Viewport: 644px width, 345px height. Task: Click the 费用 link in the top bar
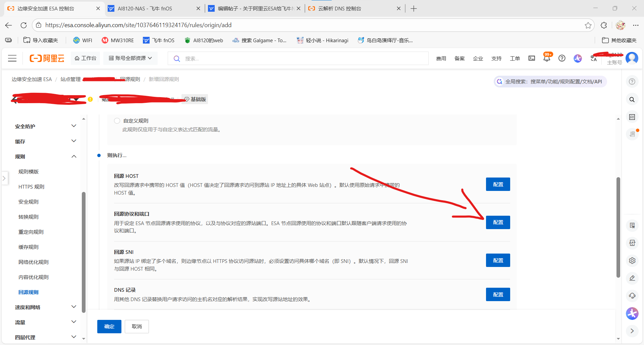[441, 58]
